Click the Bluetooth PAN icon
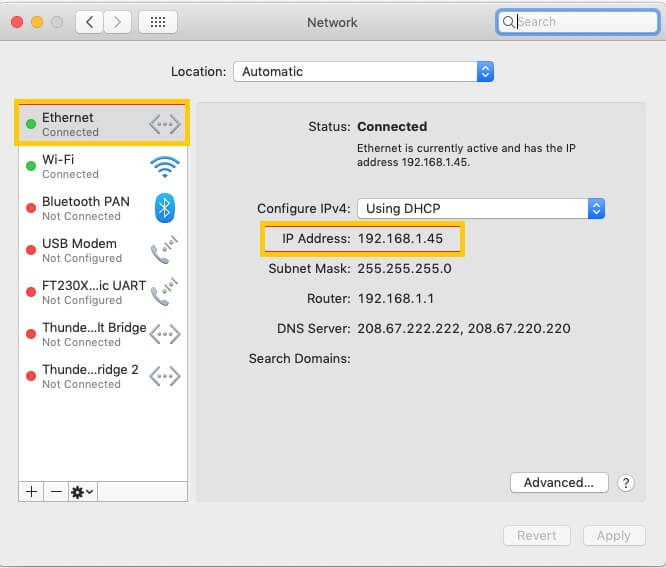The width and height of the screenshot is (666, 568). tap(165, 208)
